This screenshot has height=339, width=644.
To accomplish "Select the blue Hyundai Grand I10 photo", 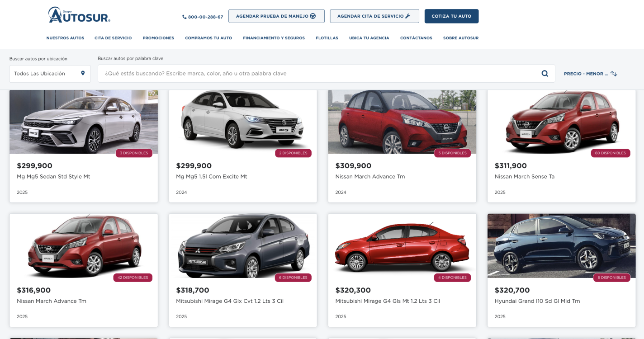I will (x=561, y=246).
